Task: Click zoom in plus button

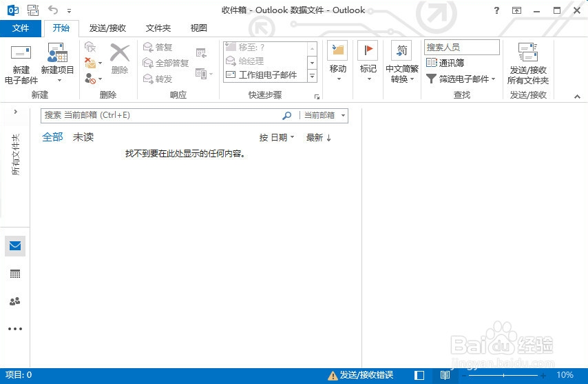Action: (543, 375)
